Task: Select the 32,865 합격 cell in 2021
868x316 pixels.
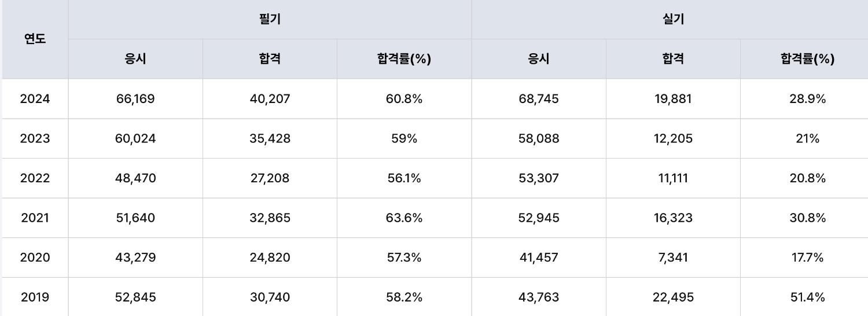Action: (x=270, y=218)
